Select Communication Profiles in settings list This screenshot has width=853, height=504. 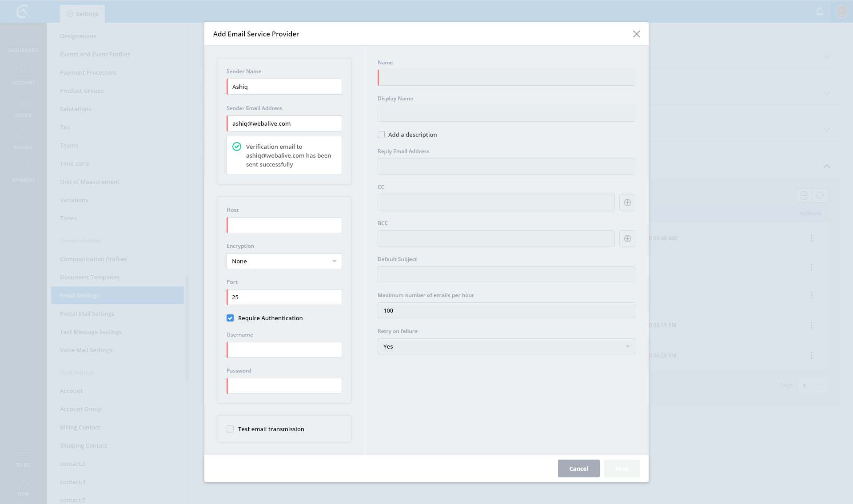click(x=93, y=259)
